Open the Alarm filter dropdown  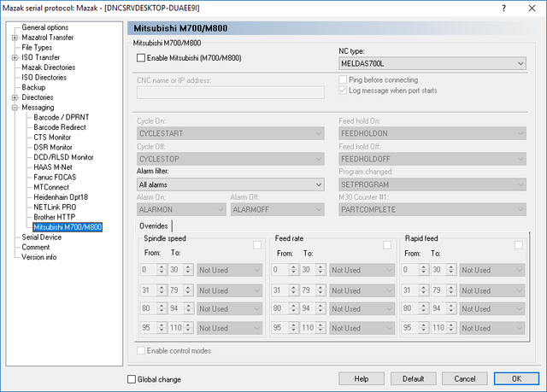click(x=231, y=184)
